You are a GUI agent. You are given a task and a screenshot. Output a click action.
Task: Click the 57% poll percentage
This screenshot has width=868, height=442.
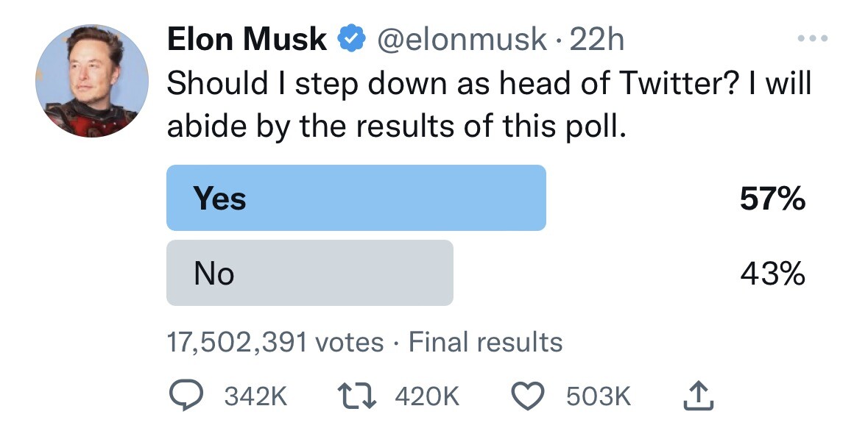point(772,198)
